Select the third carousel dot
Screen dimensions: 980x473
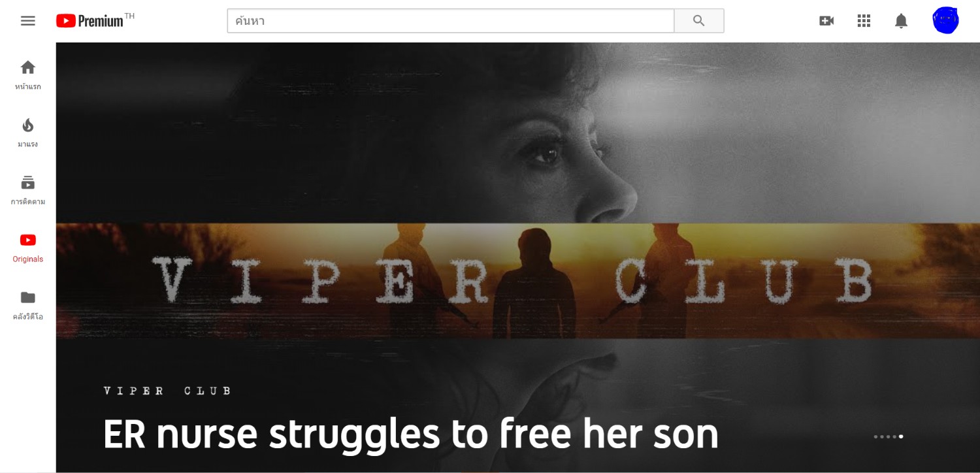pyautogui.click(x=889, y=436)
